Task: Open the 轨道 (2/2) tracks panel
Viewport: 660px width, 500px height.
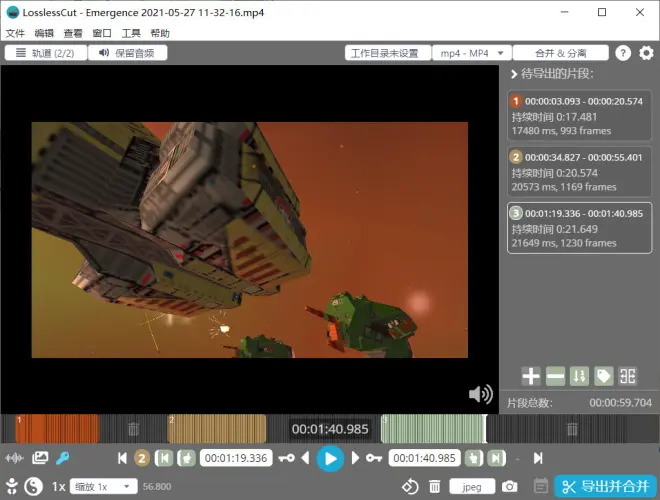Action: (x=45, y=53)
